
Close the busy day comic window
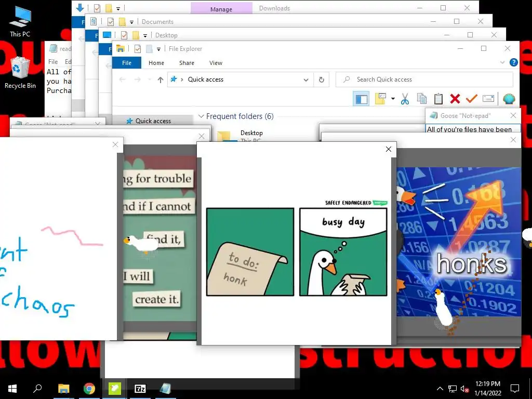click(389, 149)
